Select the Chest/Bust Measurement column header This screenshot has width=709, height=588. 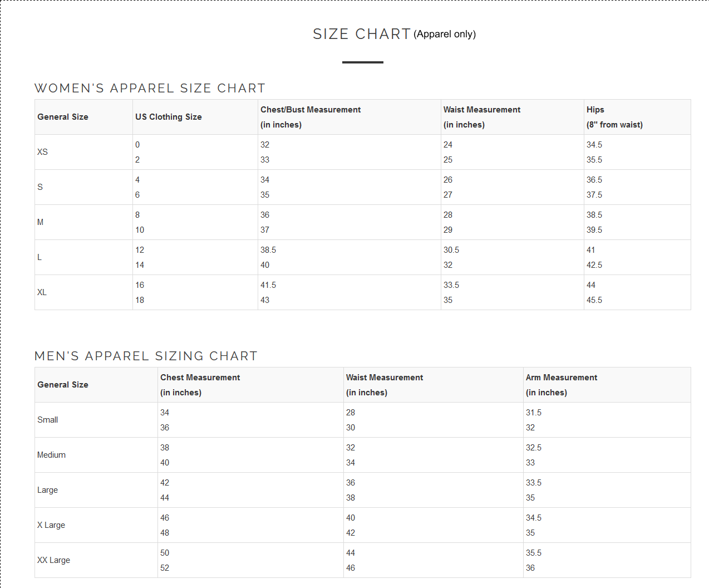[311, 110]
